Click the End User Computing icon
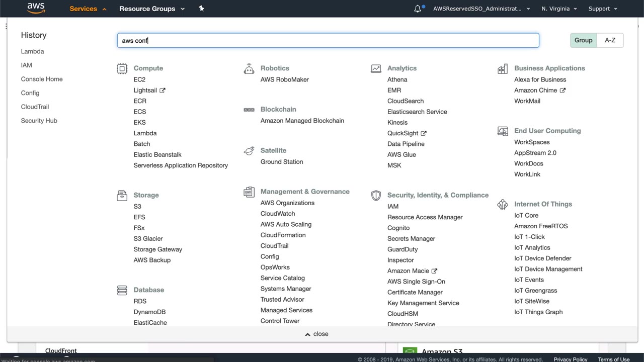Image resolution: width=644 pixels, height=362 pixels. pos(503,131)
